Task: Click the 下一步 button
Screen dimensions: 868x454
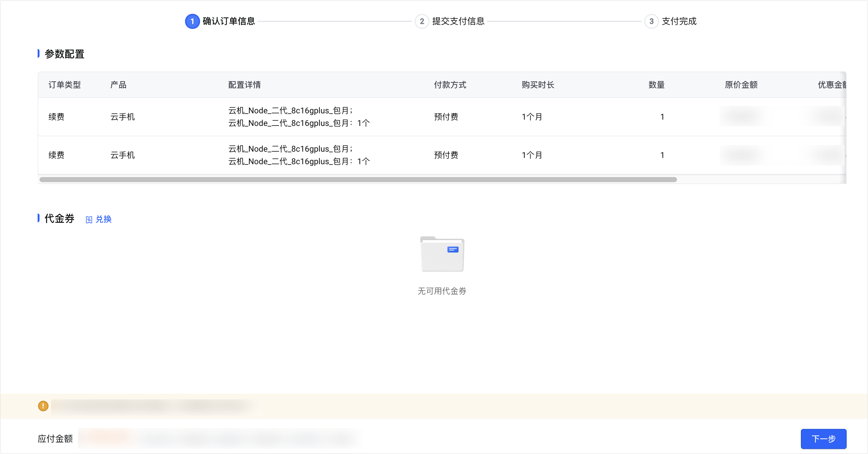Action: (823, 439)
